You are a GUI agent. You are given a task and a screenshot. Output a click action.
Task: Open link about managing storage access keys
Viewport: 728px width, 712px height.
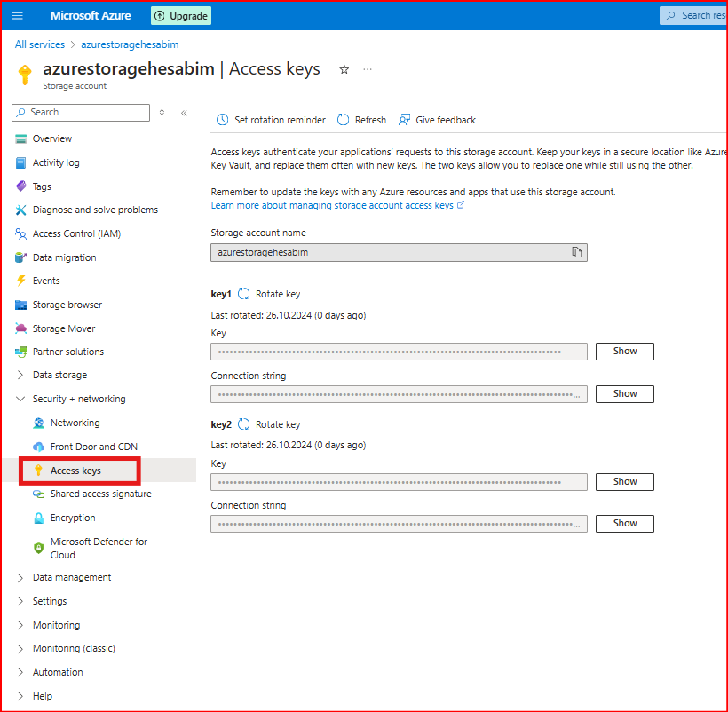(332, 205)
